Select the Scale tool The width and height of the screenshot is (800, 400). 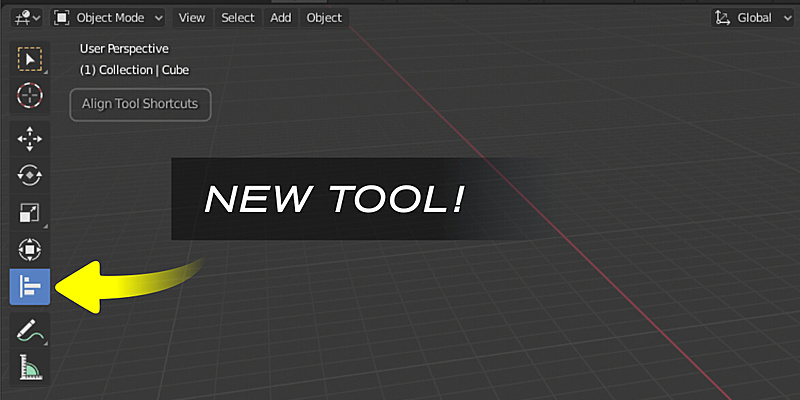click(x=30, y=213)
